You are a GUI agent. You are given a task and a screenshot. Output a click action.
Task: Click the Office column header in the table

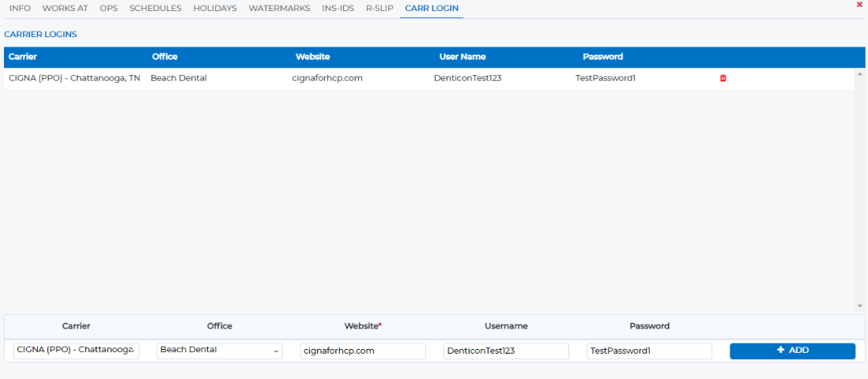[164, 56]
